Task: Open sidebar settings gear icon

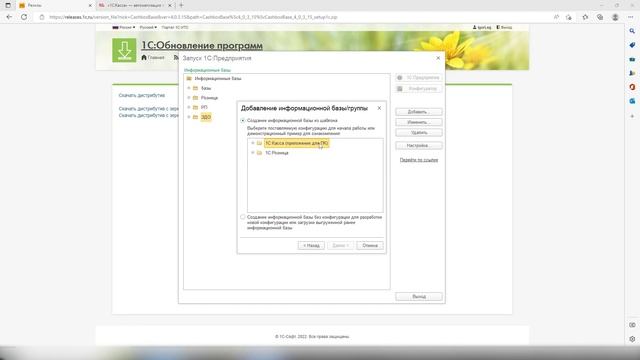Action: coord(632,339)
